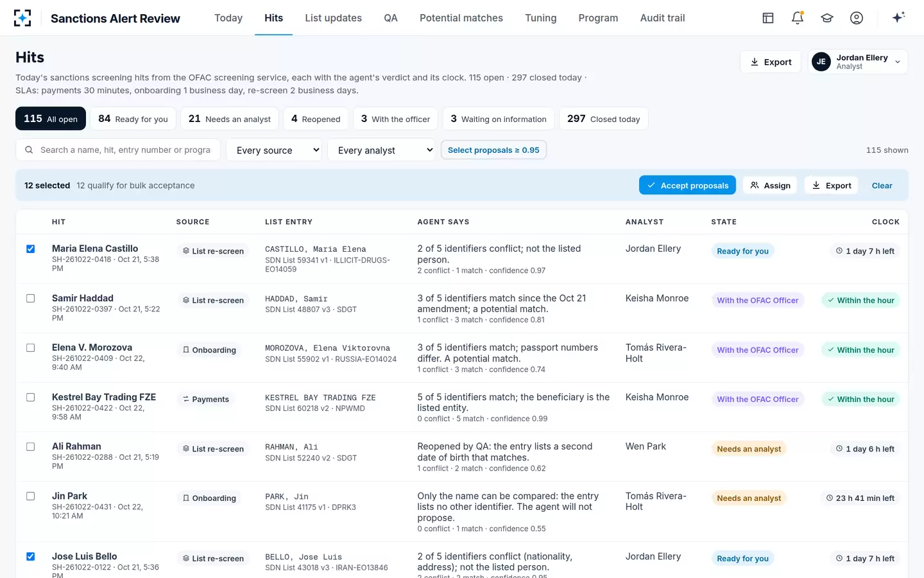
Task: Click the top Export button beside Jordan Ellery
Action: (771, 62)
